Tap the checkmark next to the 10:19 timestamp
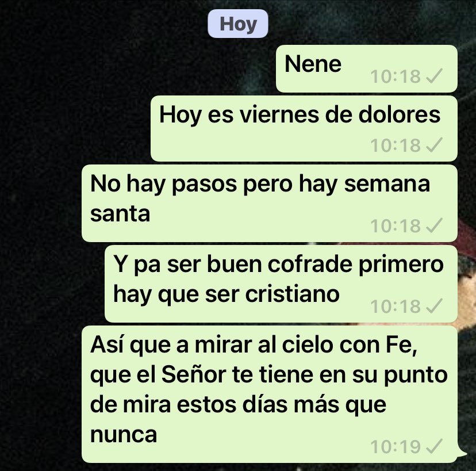 coord(435,446)
